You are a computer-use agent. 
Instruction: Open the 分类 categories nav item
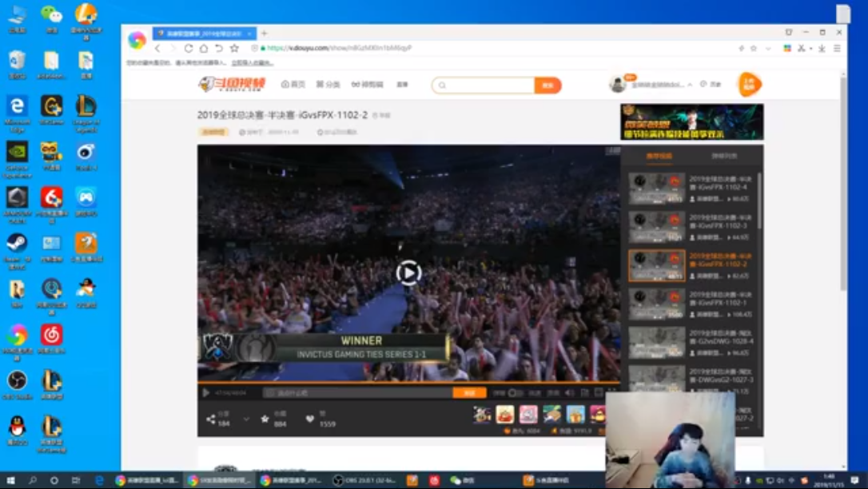tap(328, 85)
